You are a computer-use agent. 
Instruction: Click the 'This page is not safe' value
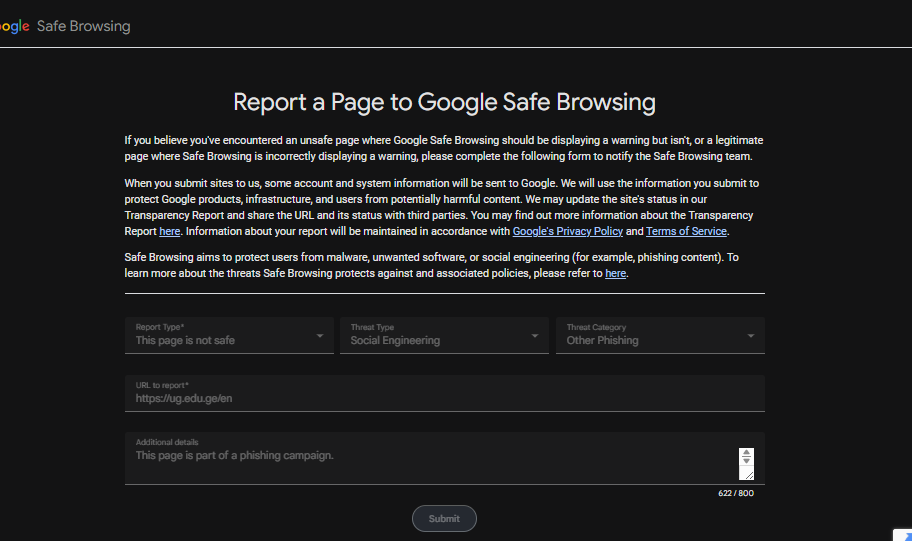click(x=185, y=340)
